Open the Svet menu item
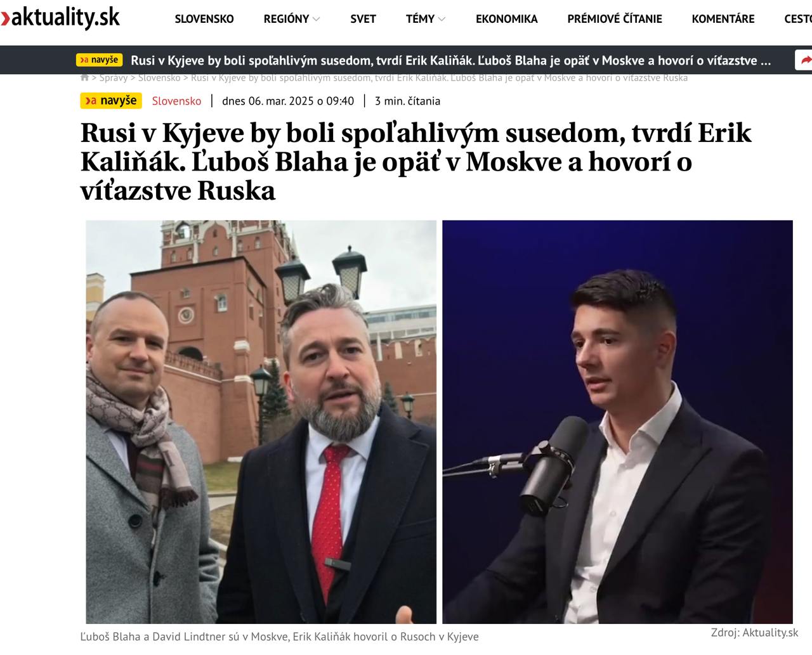812x655 pixels. point(363,19)
